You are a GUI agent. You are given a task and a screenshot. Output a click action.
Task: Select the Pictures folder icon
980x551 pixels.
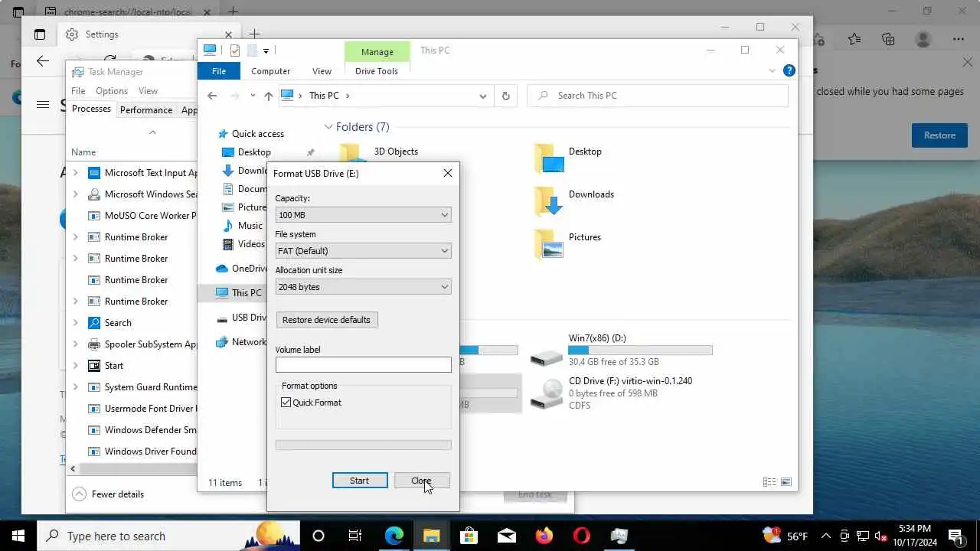(x=548, y=244)
